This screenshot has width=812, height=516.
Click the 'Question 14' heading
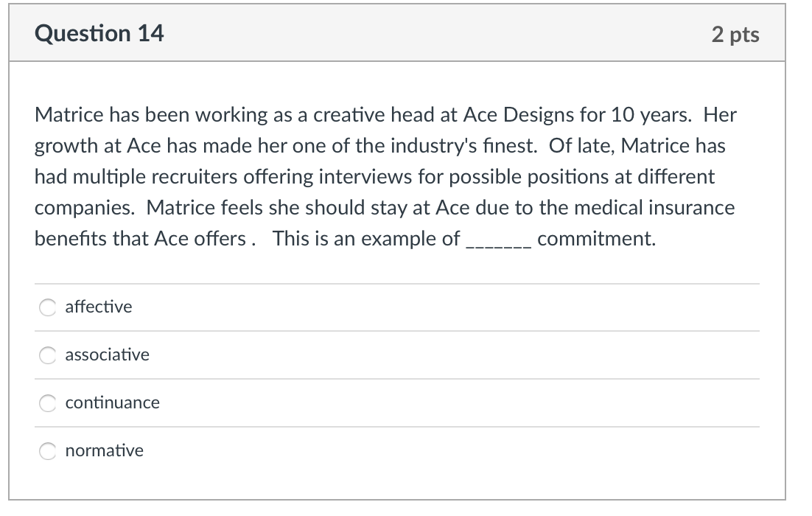coord(99,33)
